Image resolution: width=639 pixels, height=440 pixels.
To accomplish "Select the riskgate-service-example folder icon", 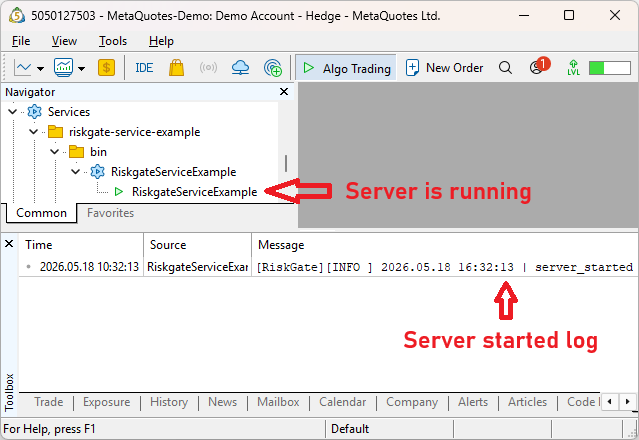I will (x=55, y=132).
